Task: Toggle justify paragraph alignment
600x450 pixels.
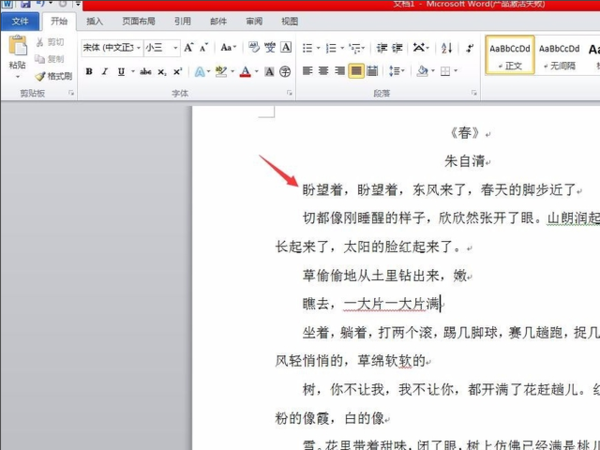Action: point(356,71)
